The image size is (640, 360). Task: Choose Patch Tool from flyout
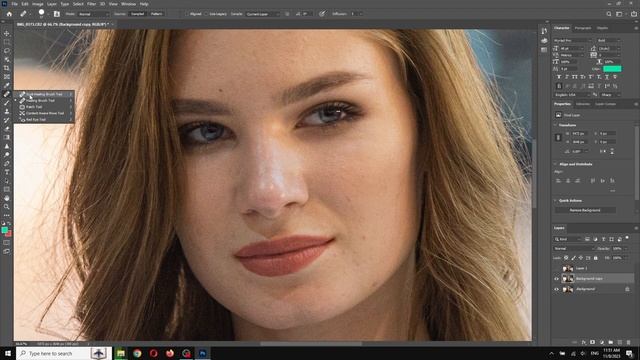click(x=44, y=107)
